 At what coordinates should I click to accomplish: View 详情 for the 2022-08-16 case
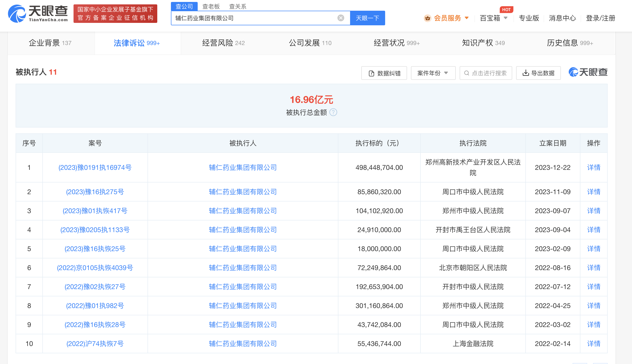(594, 268)
